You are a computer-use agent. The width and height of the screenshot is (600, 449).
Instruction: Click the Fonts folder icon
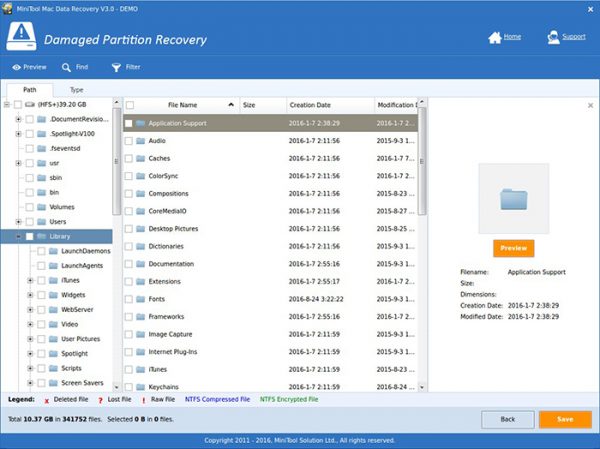click(140, 299)
